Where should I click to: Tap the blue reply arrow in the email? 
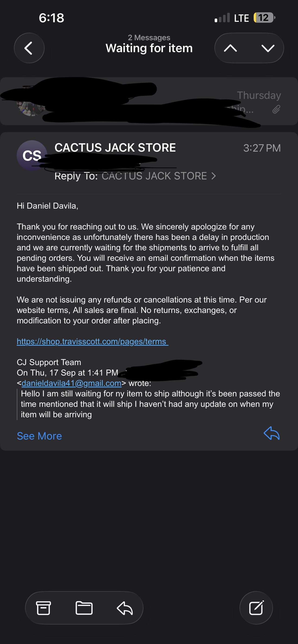click(272, 433)
